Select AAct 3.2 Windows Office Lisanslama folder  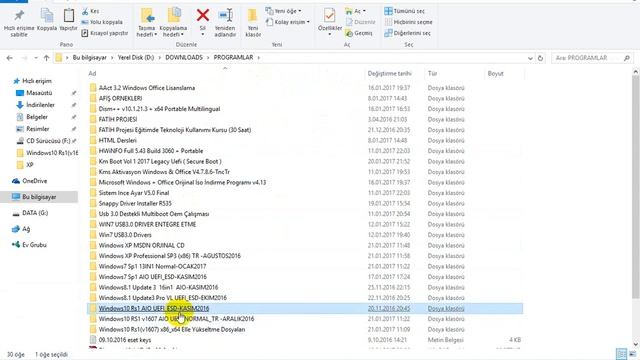(147, 88)
